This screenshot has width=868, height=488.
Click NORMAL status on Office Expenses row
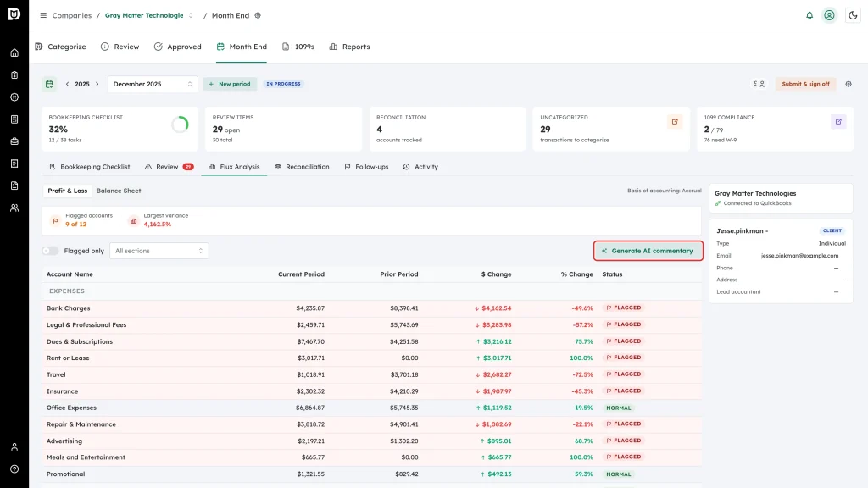click(618, 408)
